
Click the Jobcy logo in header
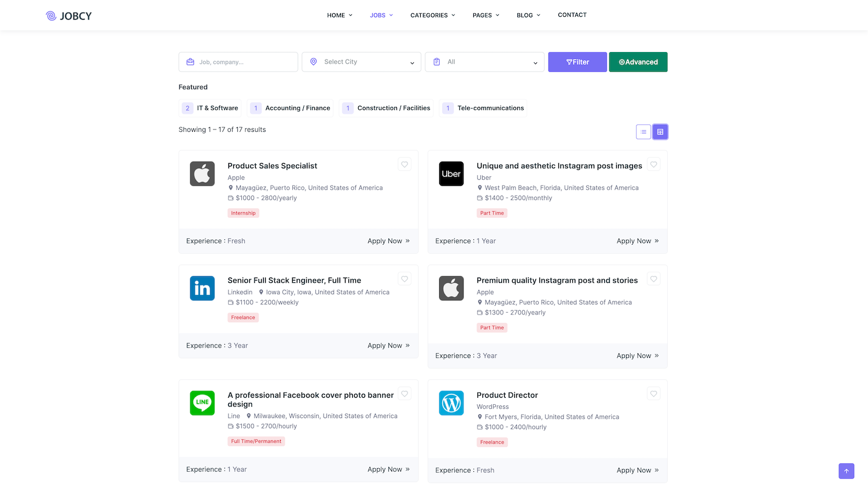pyautogui.click(x=69, y=16)
